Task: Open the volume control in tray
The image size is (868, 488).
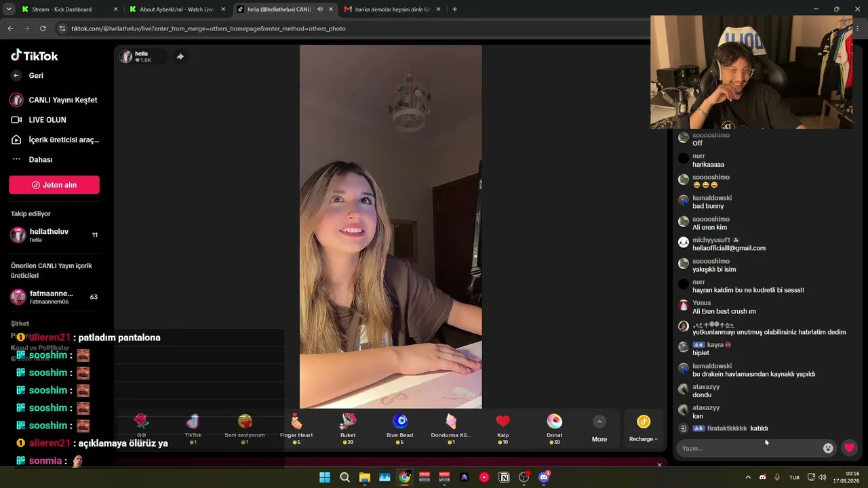Action: [x=822, y=477]
